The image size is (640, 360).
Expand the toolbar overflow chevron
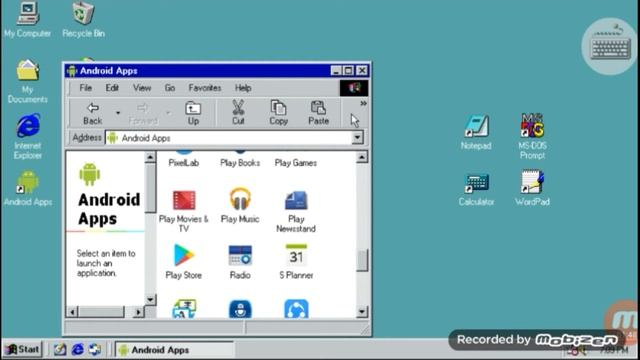click(x=363, y=104)
